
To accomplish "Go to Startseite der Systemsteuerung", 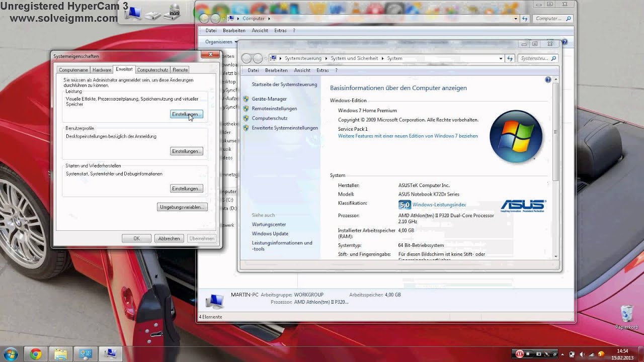I will pyautogui.click(x=284, y=84).
